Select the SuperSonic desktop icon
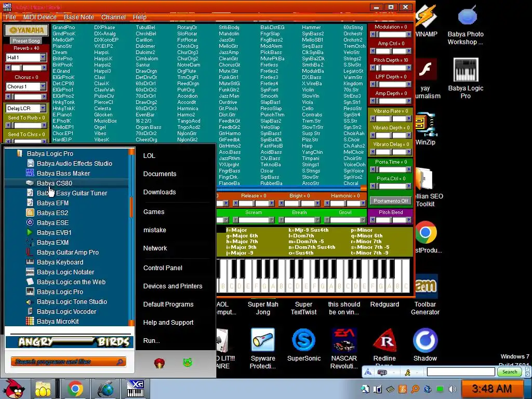532x399 pixels. (x=303, y=345)
